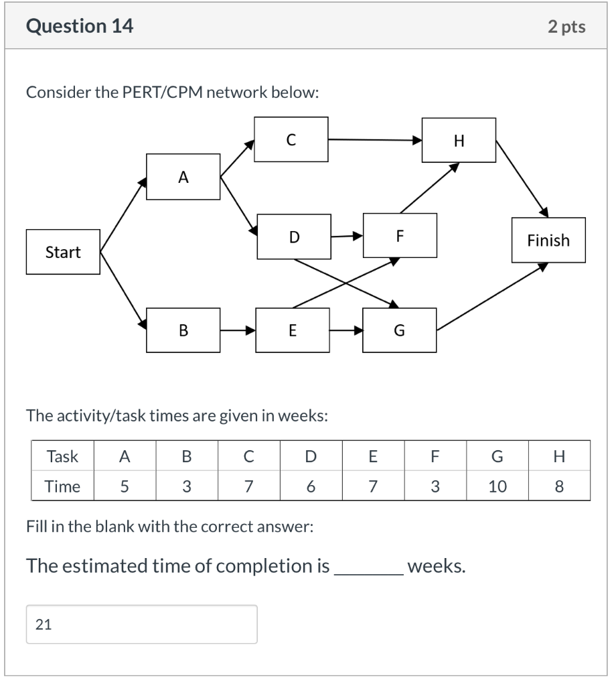Screen dimensions: 616x686
Task: Select the cell showing time 5 for A
Action: point(124,486)
